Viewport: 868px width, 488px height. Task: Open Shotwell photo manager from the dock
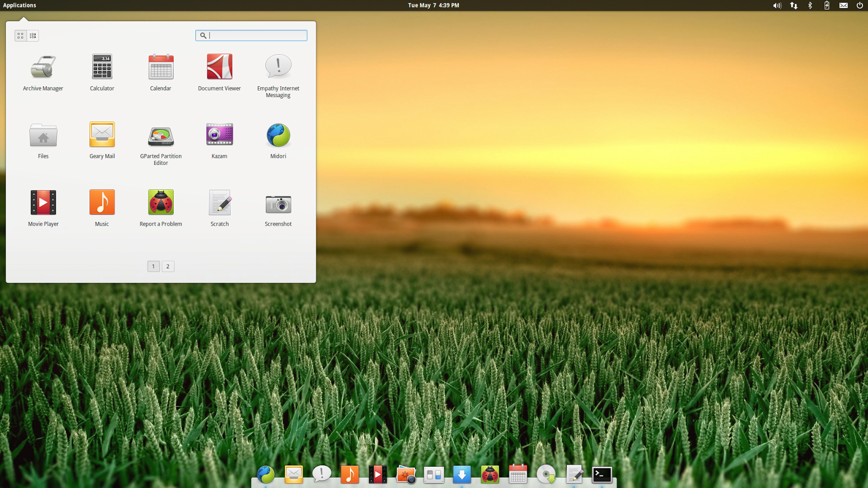(406, 474)
